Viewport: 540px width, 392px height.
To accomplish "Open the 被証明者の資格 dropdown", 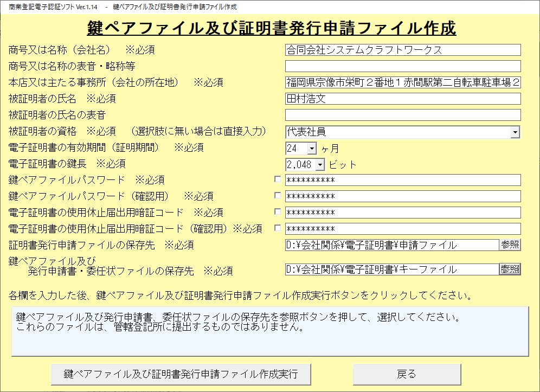I will 515,132.
